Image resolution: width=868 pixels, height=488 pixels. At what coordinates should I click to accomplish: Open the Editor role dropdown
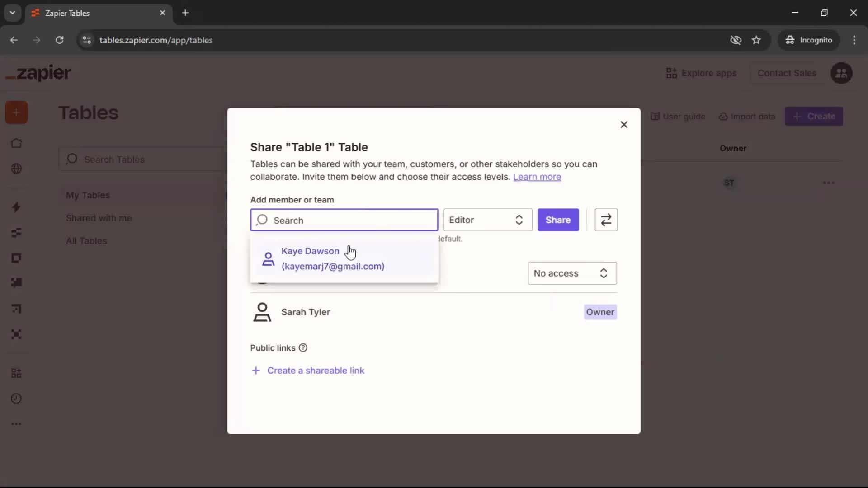pyautogui.click(x=487, y=220)
